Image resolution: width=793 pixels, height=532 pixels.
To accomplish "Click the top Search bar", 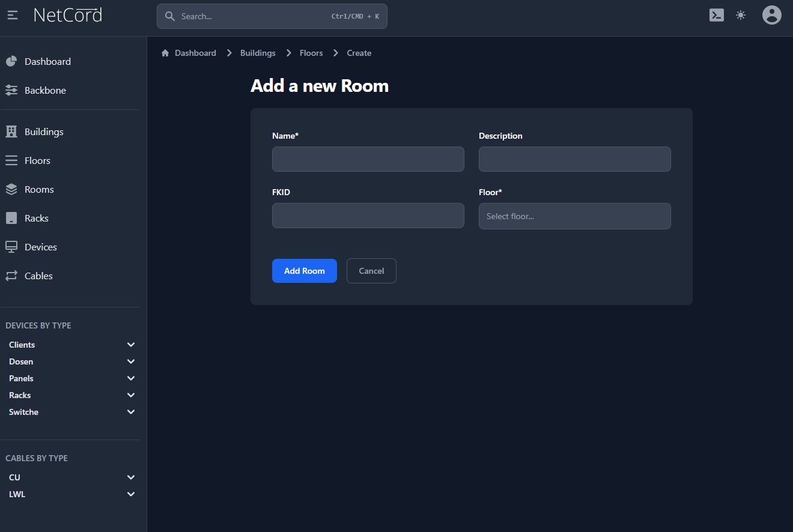I will pyautogui.click(x=272, y=16).
